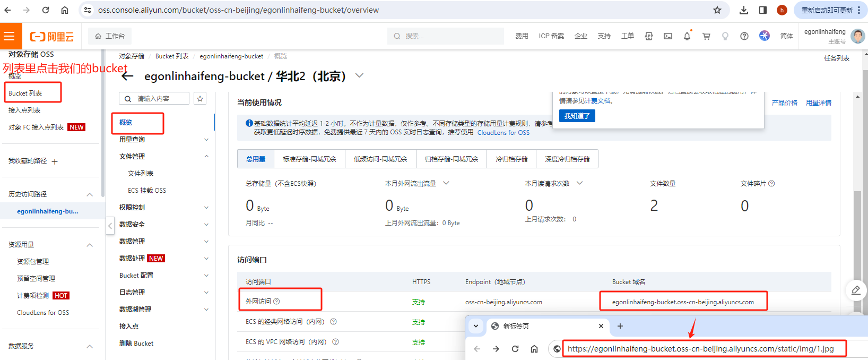Viewport: 868px width, 360px height.
Task: Select 文件列表 in the sidebar
Action: click(141, 174)
